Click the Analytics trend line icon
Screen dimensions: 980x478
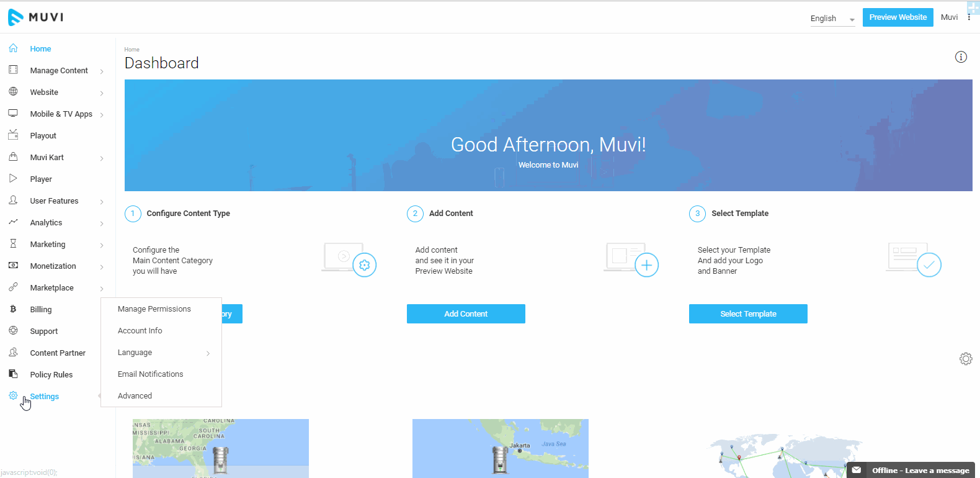click(x=13, y=222)
